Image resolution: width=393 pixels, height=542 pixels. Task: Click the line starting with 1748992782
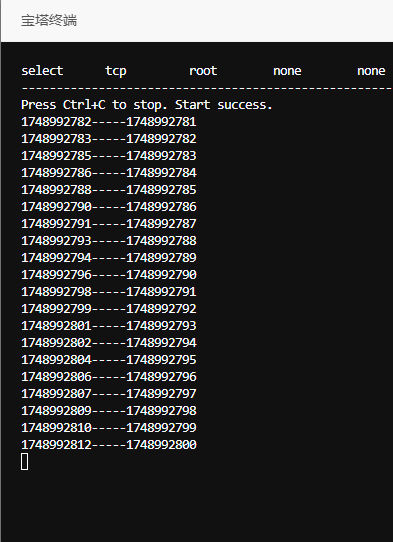pyautogui.click(x=109, y=122)
